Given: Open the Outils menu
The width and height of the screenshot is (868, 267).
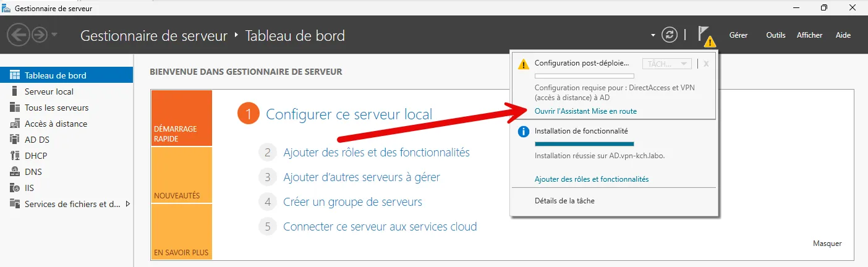Looking at the screenshot, I should pos(775,35).
